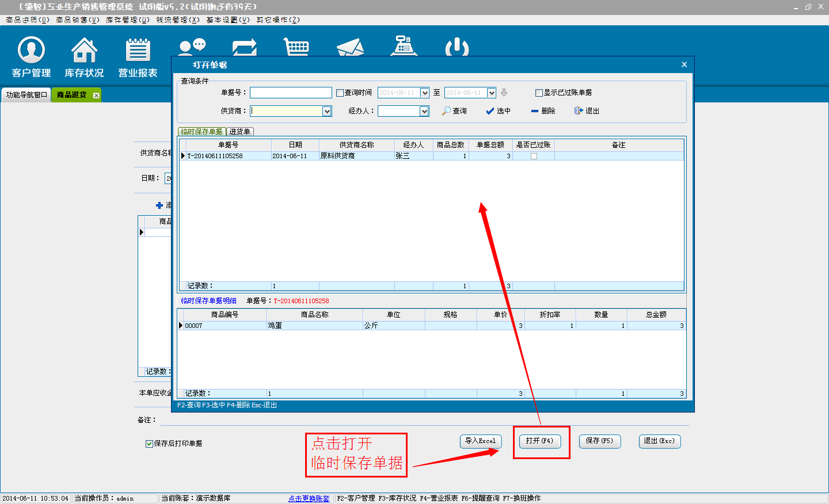Expand the 供货商 dropdown list

click(327, 111)
